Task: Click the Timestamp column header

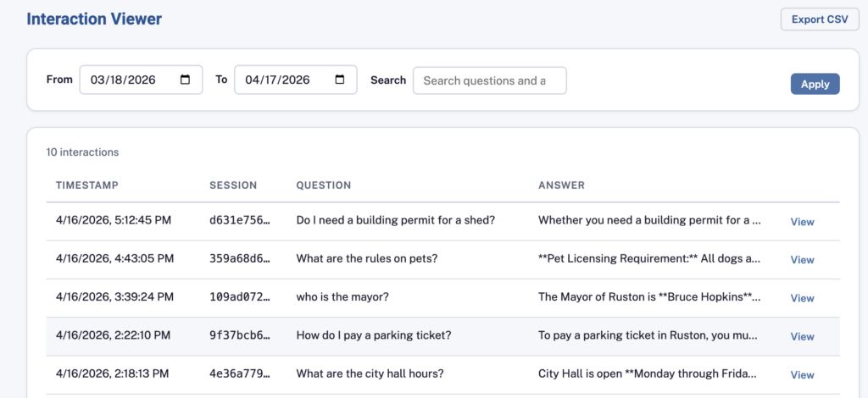Action: point(87,185)
